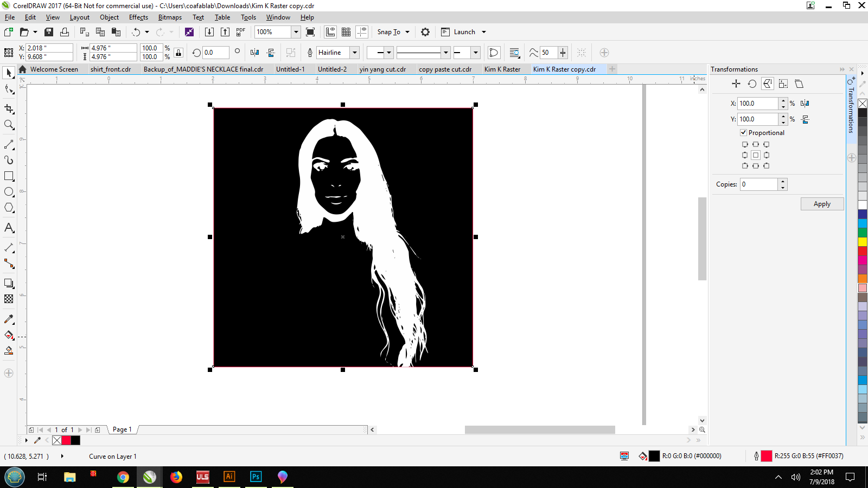868x488 pixels.
Task: Select the Color Eyedropper tool
Action: pyautogui.click(x=9, y=319)
